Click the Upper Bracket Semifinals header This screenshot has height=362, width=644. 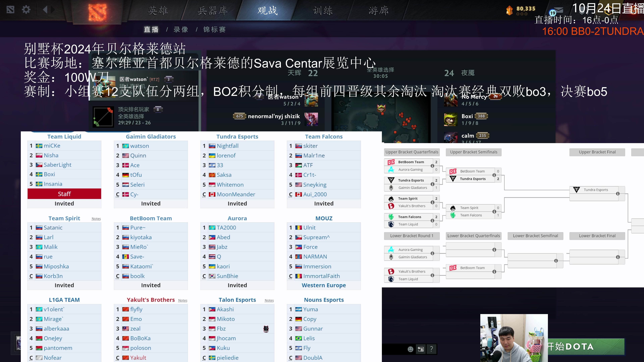point(473,152)
